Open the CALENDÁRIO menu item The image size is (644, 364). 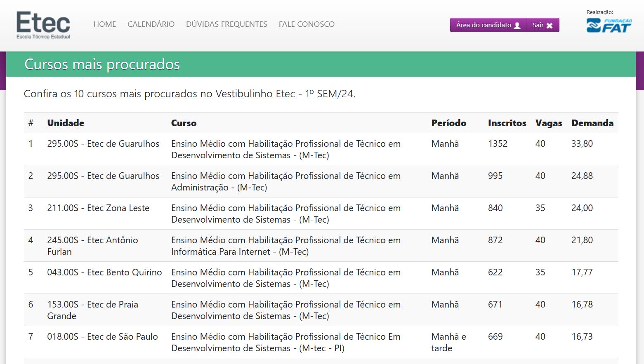pyautogui.click(x=151, y=24)
